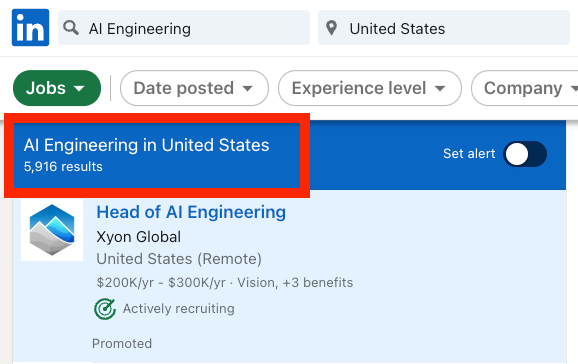The image size is (578, 364).
Task: Click the Actively recruiting target icon
Action: [x=105, y=309]
